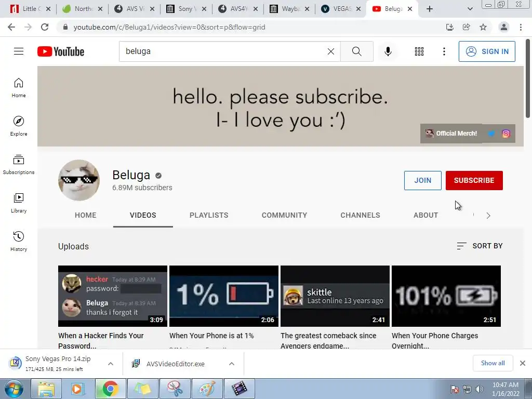Go to Home in sidebar
Viewport: 532px width, 399px height.
click(x=19, y=87)
